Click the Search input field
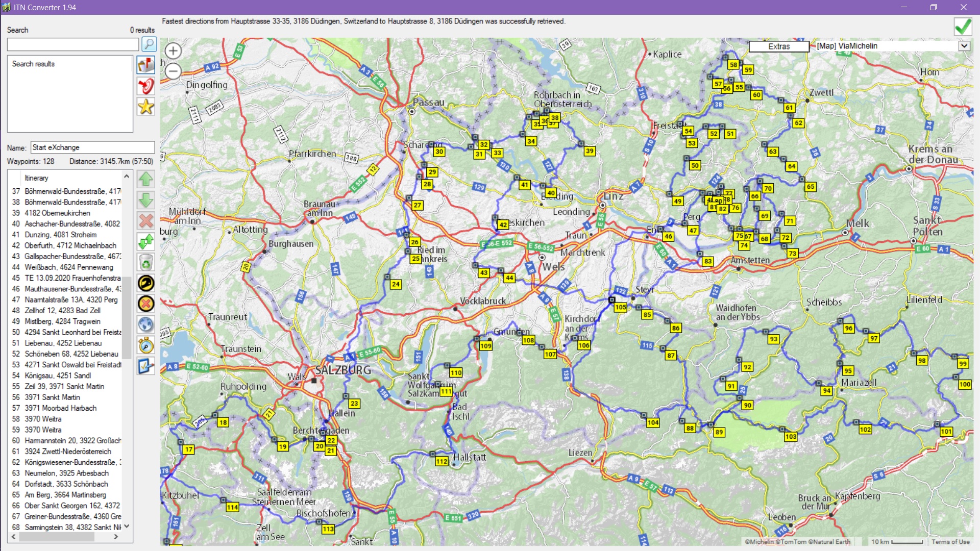Viewport: 980px width, 551px height. click(73, 45)
